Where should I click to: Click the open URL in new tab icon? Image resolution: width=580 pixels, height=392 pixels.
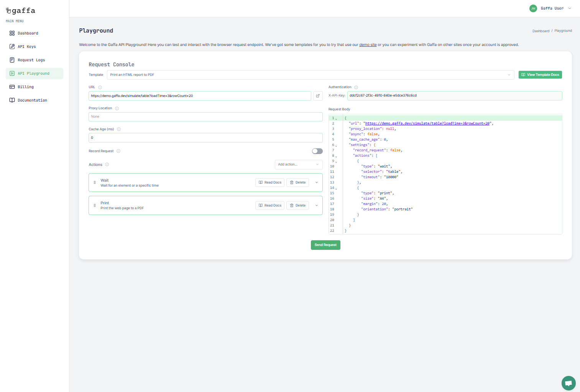(318, 96)
